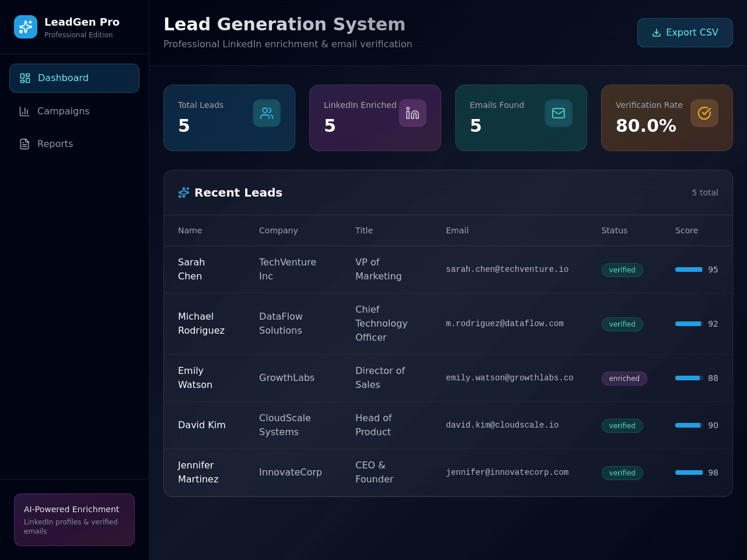Screen dimensions: 747x560
Task: Click the Professional Edition subtitle
Action: pos(78,35)
